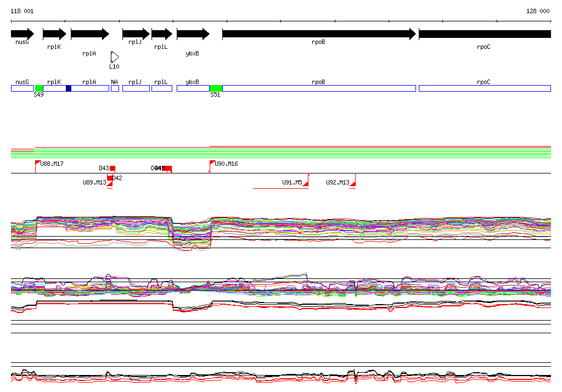This screenshot has width=562, height=392.
Task: Click the U88.M17 red flag marker
Action: 37,163
